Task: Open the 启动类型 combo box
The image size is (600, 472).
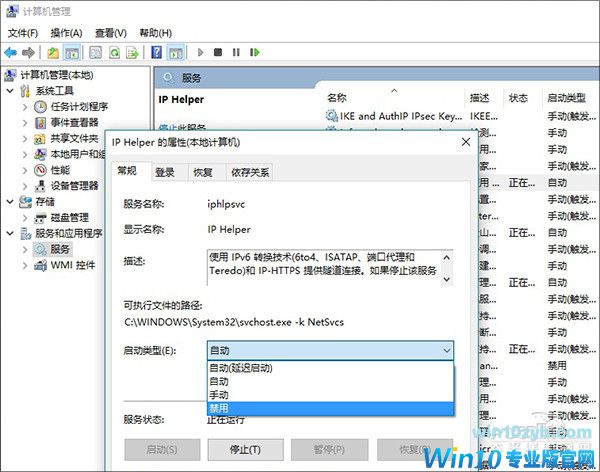Action: (x=330, y=350)
